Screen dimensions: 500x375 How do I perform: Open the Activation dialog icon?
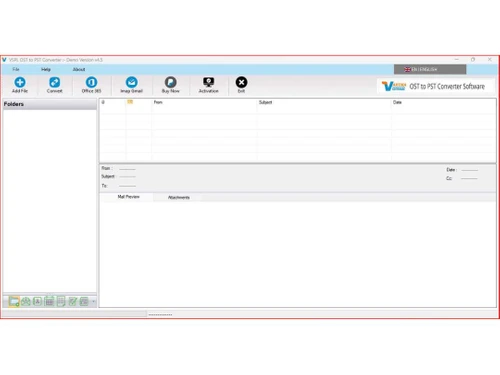[208, 85]
